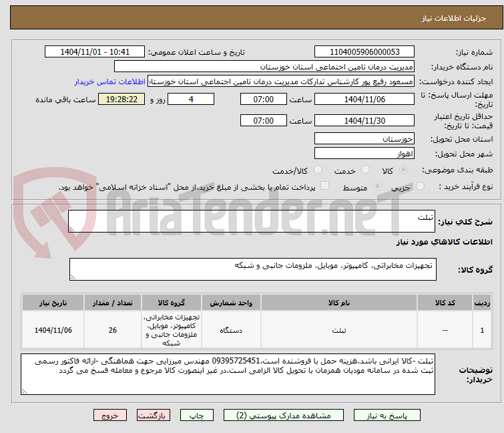Select the کالا/خدمت radio button

pyautogui.click(x=318, y=170)
